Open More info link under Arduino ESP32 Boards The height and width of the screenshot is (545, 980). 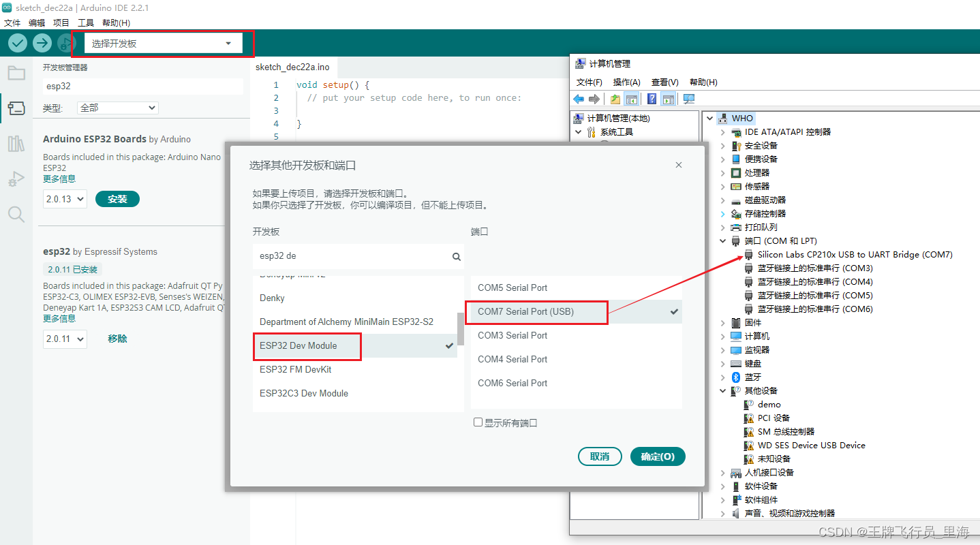(59, 179)
